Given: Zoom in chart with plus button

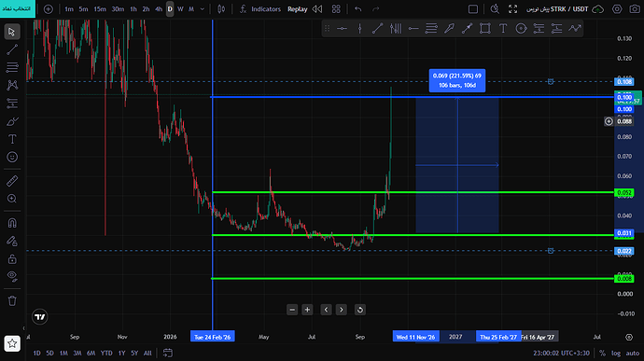Looking at the screenshot, I should 307,310.
